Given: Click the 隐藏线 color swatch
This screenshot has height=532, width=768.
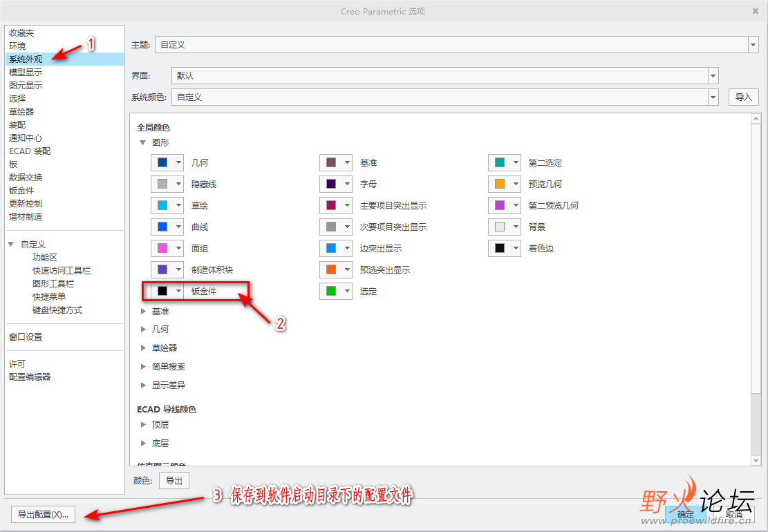Looking at the screenshot, I should tap(162, 184).
